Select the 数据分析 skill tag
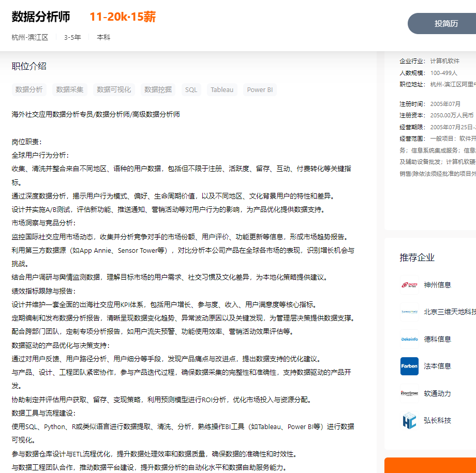 [29, 89]
